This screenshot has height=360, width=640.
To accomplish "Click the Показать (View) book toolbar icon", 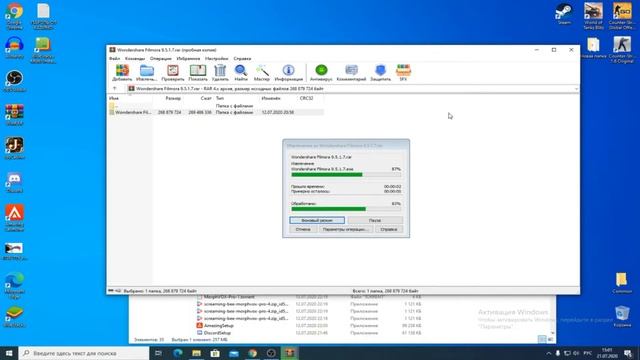I will tap(198, 73).
